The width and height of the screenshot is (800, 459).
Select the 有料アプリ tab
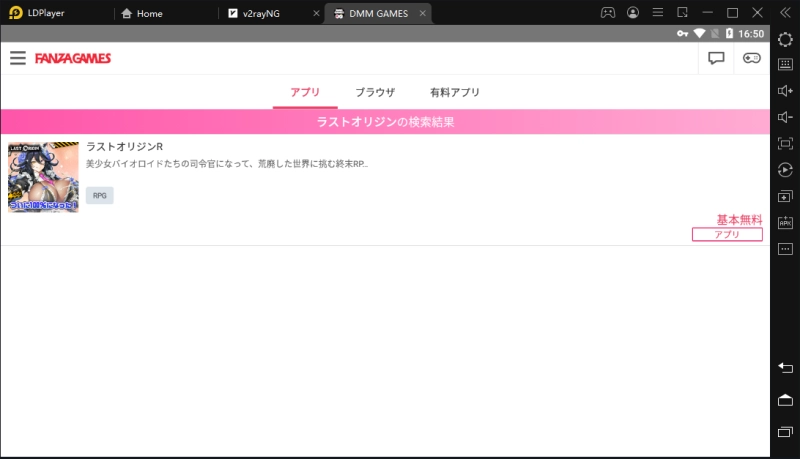tap(455, 92)
